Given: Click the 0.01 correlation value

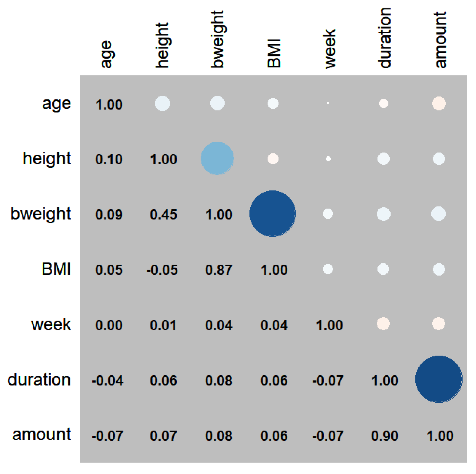Looking at the screenshot, I should tap(163, 325).
